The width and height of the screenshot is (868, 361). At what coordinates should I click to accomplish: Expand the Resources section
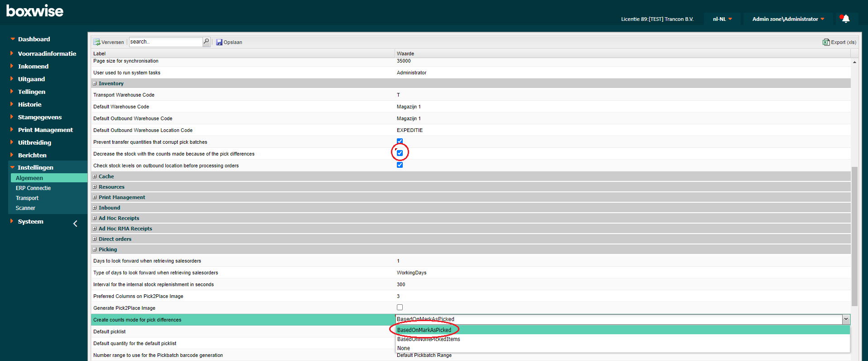[95, 187]
